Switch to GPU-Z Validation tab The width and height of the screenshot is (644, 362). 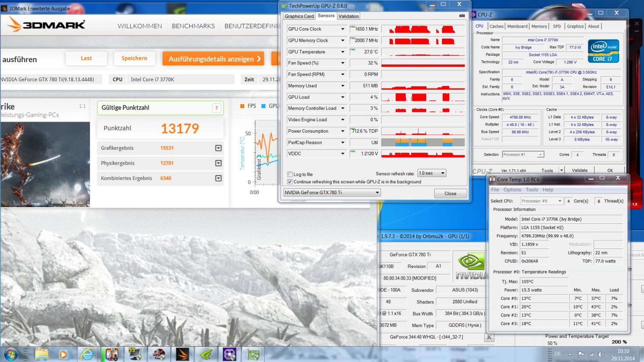[348, 16]
